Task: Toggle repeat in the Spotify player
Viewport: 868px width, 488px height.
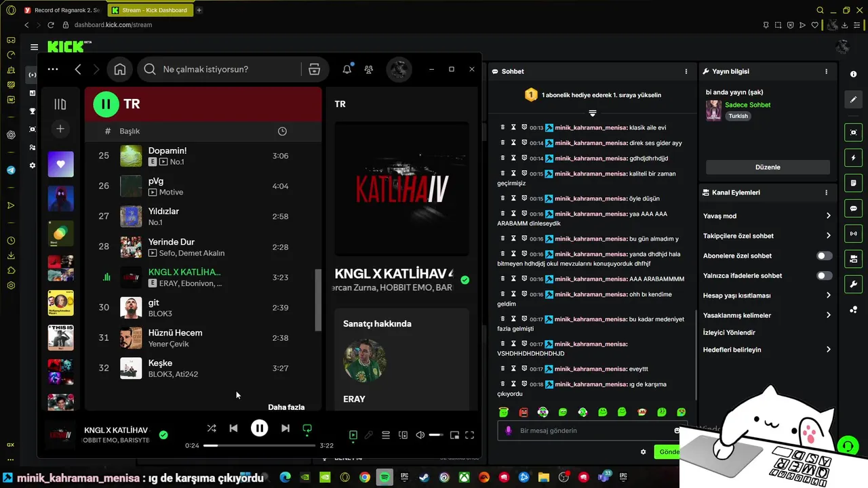Action: tap(307, 428)
